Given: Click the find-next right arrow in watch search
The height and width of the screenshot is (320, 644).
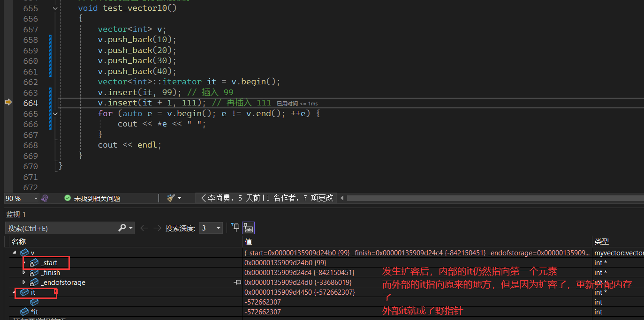Looking at the screenshot, I should tap(157, 228).
